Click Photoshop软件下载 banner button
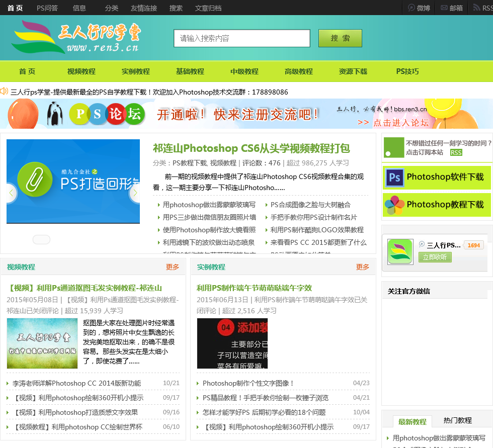 coord(437,177)
